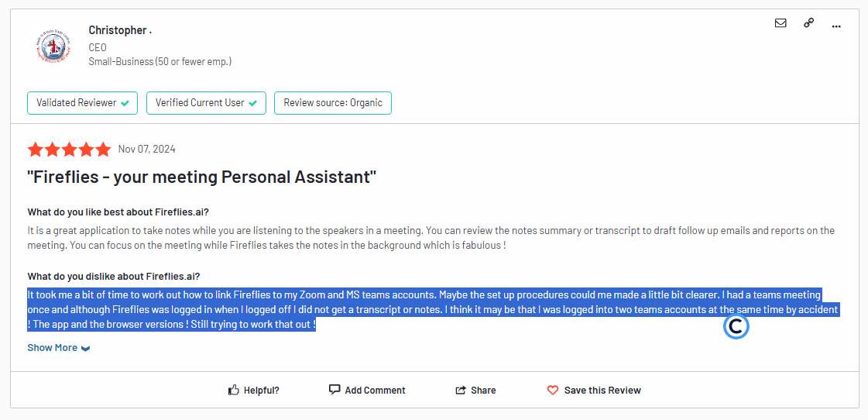Click the five-star rating display
The image size is (868, 420).
[69, 149]
